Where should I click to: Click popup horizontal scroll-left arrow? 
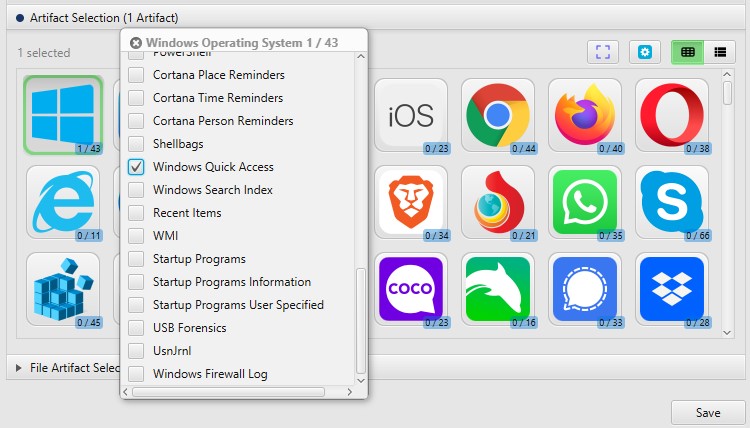pos(125,392)
